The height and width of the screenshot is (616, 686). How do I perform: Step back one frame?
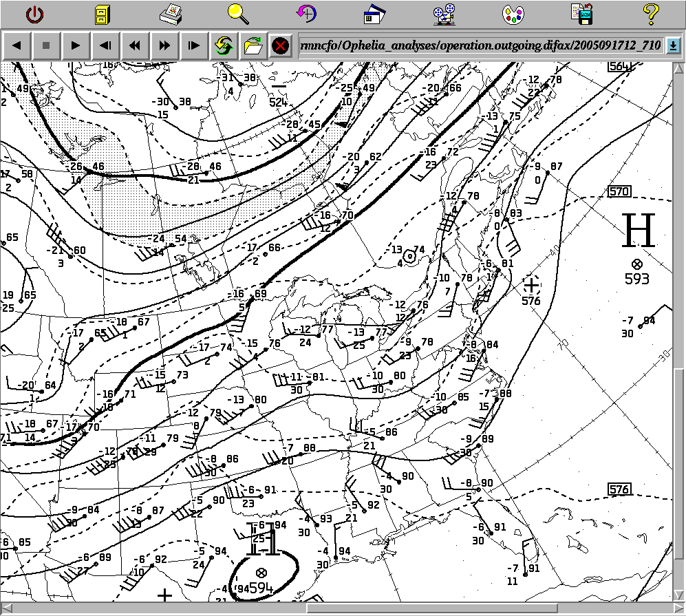[x=105, y=46]
